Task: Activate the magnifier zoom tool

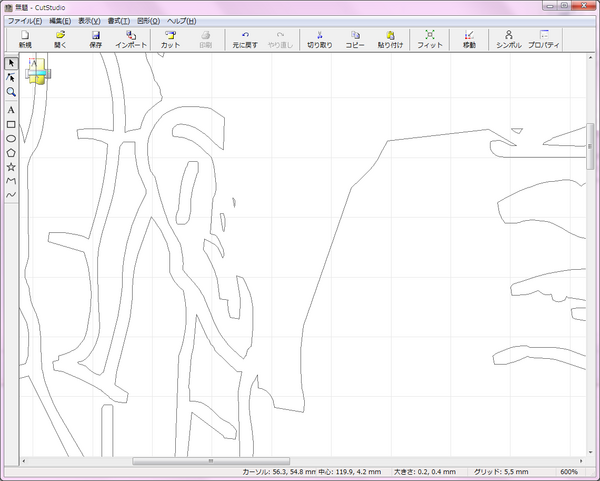Action: (11, 92)
